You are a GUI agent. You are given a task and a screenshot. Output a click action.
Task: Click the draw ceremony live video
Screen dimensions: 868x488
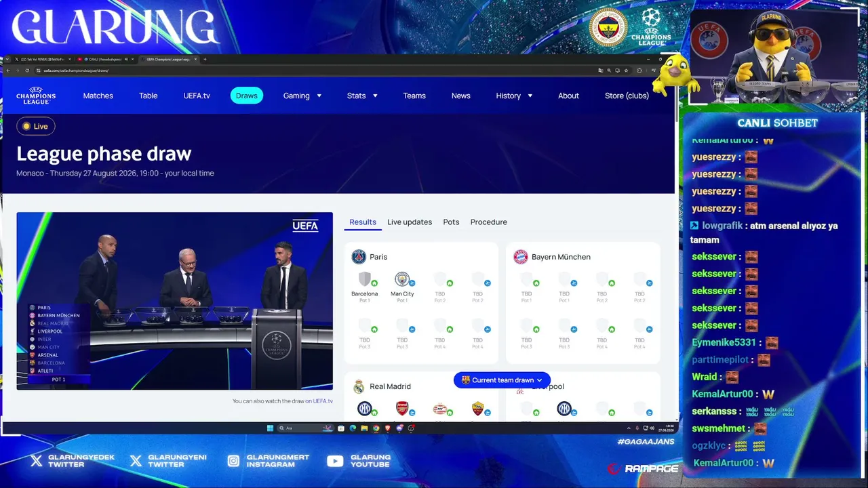coord(175,301)
